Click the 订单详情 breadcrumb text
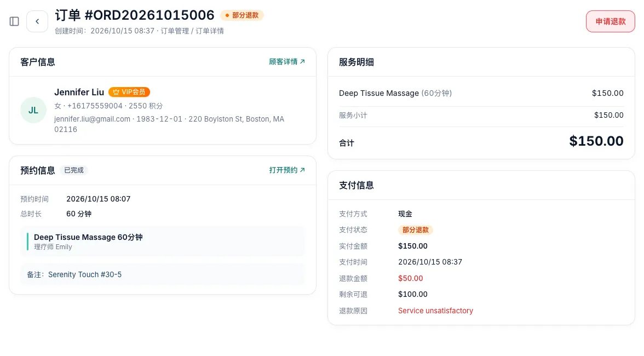The width and height of the screenshot is (644, 356). point(210,31)
